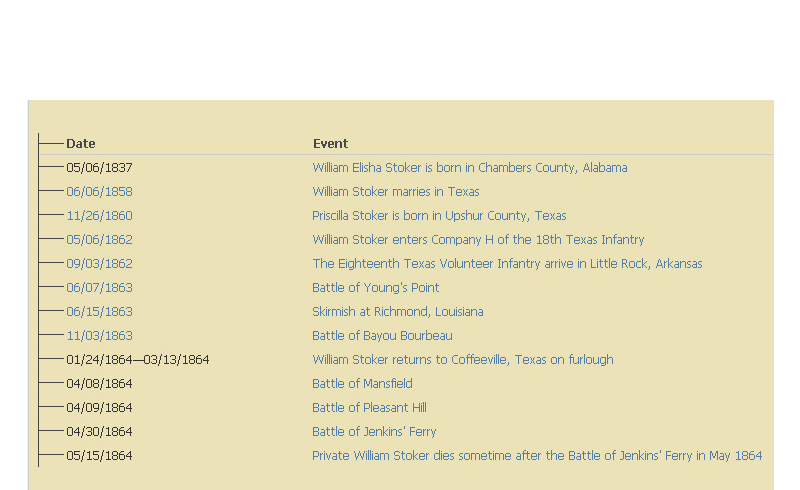Click the 06/06/1858 date link

click(99, 192)
